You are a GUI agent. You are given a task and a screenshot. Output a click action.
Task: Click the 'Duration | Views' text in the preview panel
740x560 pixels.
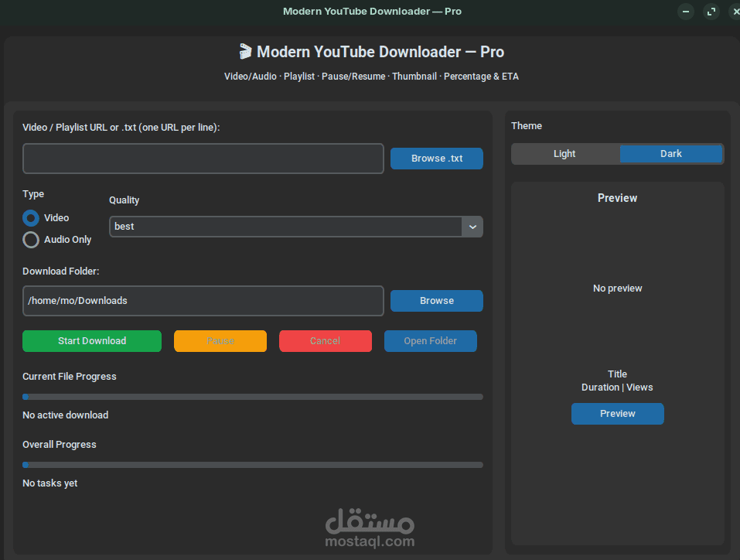pos(617,388)
